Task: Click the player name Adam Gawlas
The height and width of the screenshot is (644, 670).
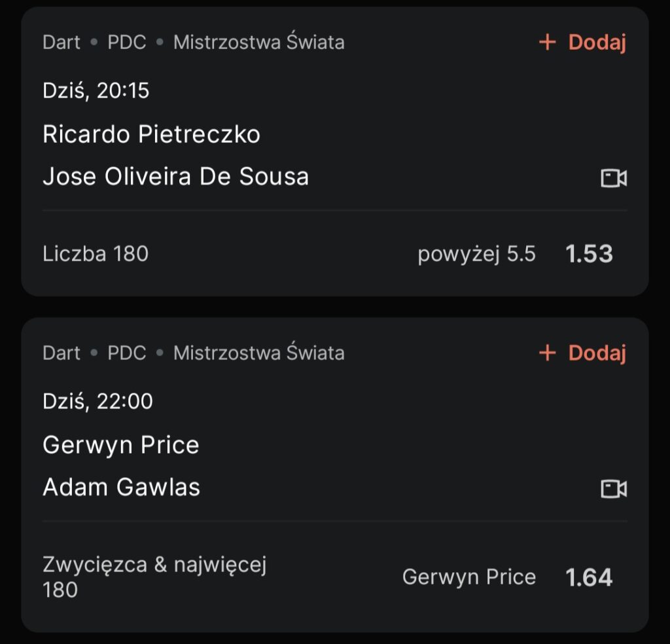Action: point(121,488)
